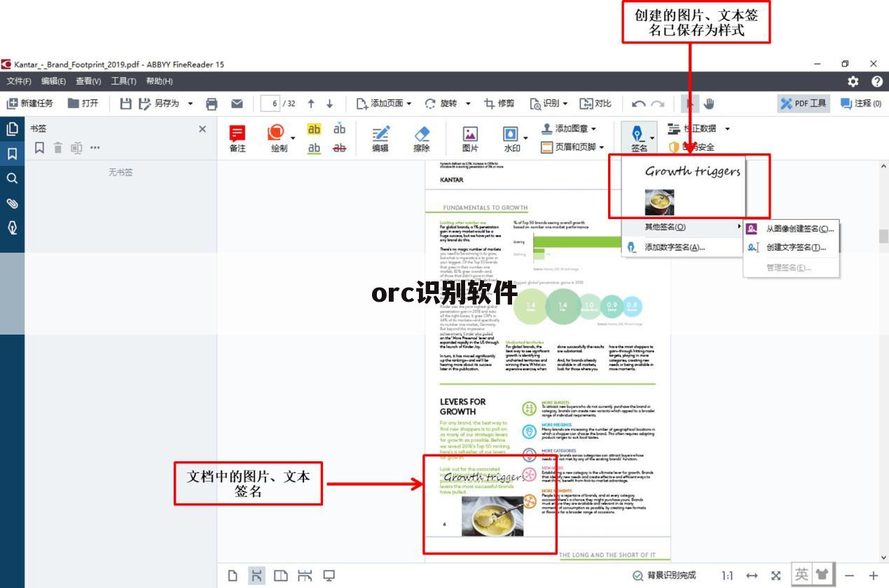Expand the 添加图章 stamp dropdown
Screen dimensions: 889x588
[594, 129]
